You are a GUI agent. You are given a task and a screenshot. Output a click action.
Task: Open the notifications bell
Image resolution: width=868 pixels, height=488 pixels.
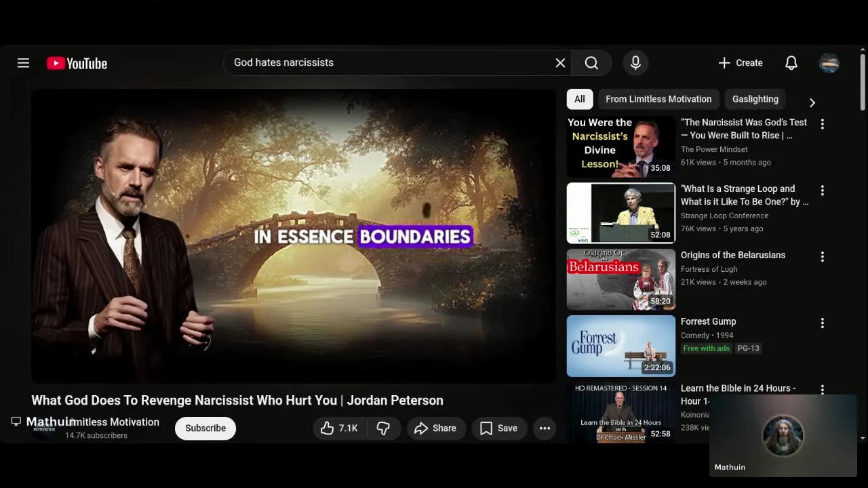(791, 63)
